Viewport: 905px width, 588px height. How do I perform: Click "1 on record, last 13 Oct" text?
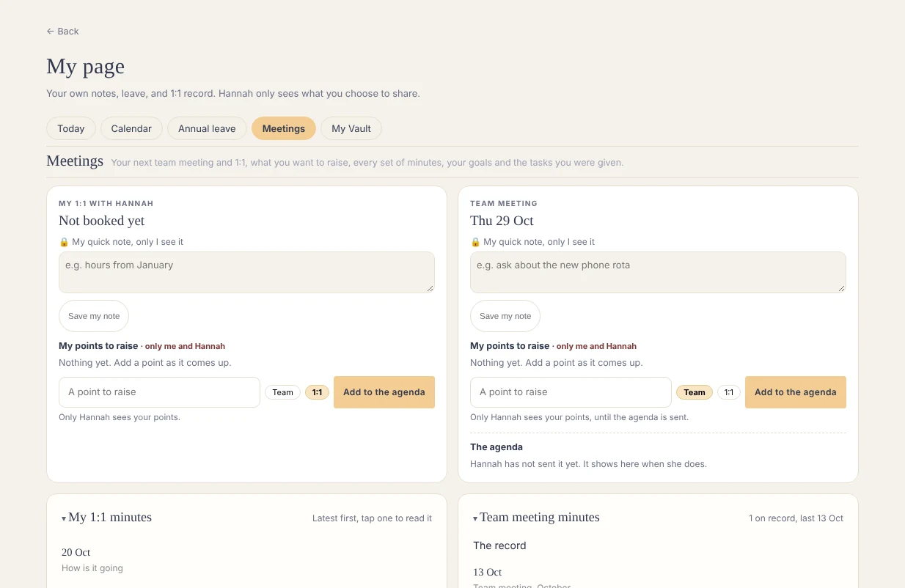[x=796, y=518]
